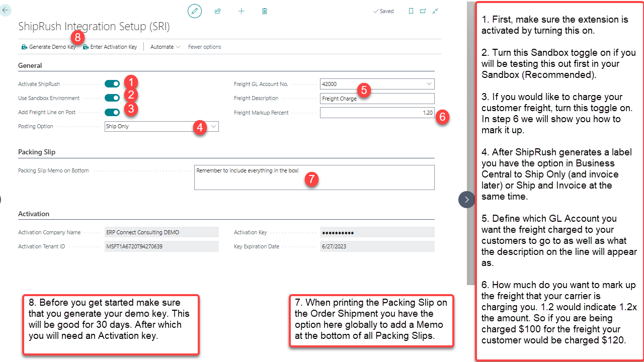
Task: Collapse the Activation section header
Action: click(34, 214)
